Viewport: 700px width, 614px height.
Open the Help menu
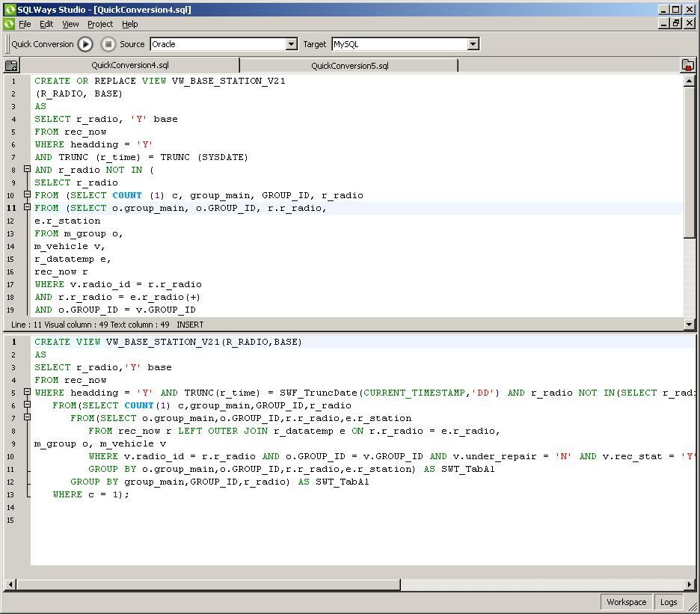[129, 24]
